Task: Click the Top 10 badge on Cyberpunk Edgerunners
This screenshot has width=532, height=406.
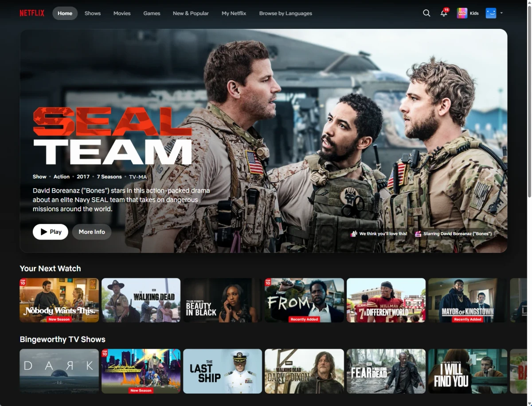Action: pyautogui.click(x=105, y=353)
